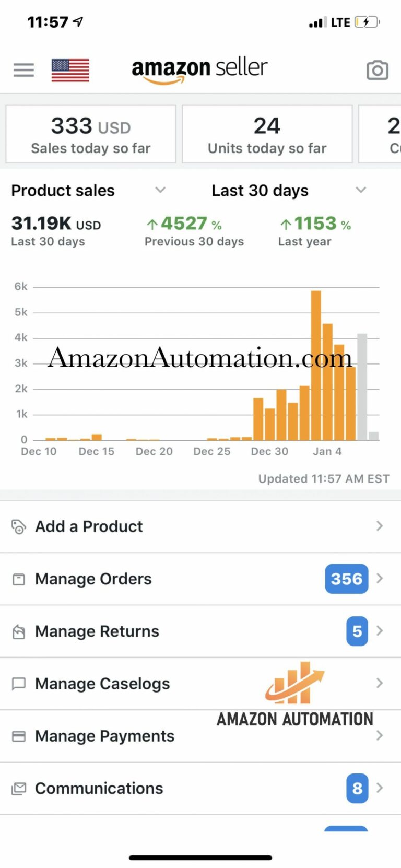Screen dimensions: 401x868
Task: Tap the tallest orange sales bar
Action: coord(316,365)
